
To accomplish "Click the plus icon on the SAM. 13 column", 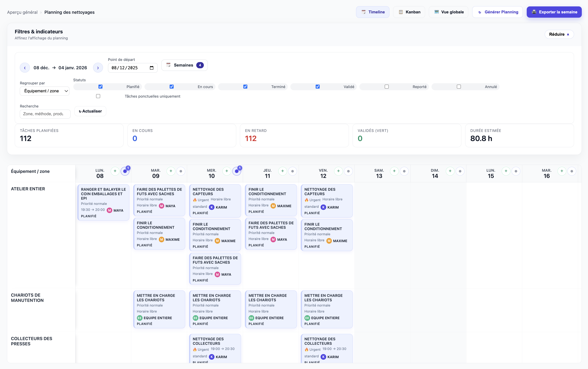I will click(394, 171).
